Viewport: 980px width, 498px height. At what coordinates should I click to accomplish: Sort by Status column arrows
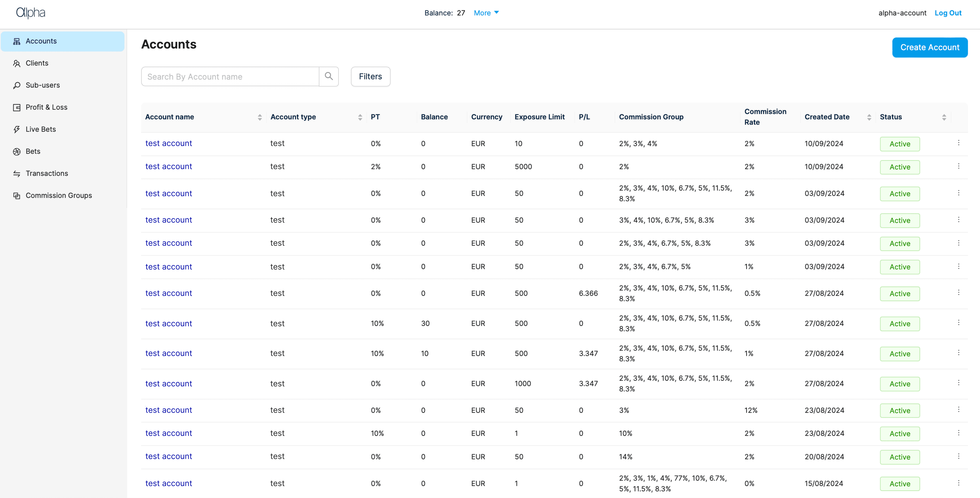click(944, 117)
